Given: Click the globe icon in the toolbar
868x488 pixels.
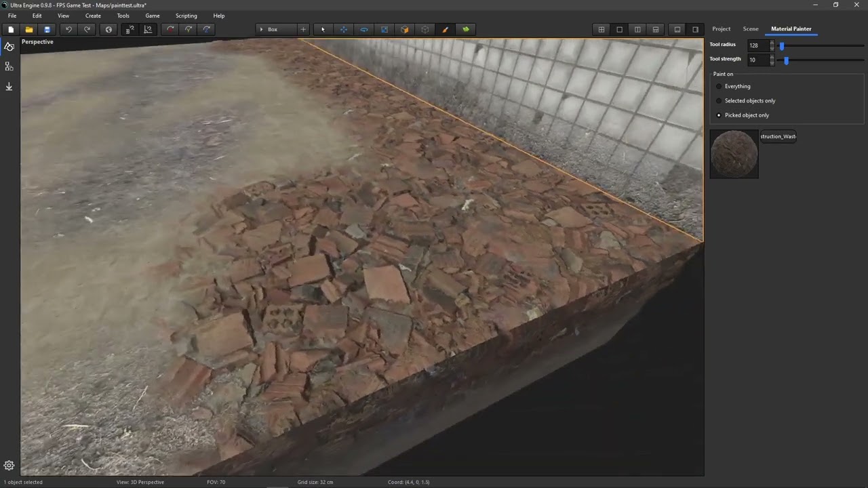Looking at the screenshot, I should [108, 29].
